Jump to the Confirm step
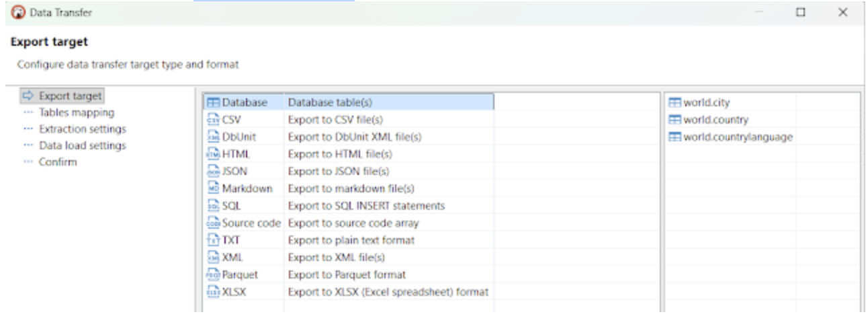The width and height of the screenshot is (868, 335). click(58, 162)
